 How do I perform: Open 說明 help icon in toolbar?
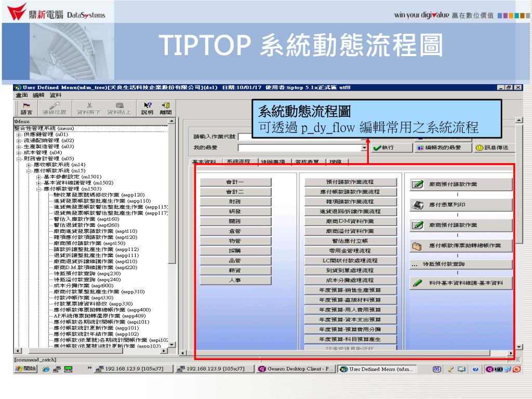(147, 108)
